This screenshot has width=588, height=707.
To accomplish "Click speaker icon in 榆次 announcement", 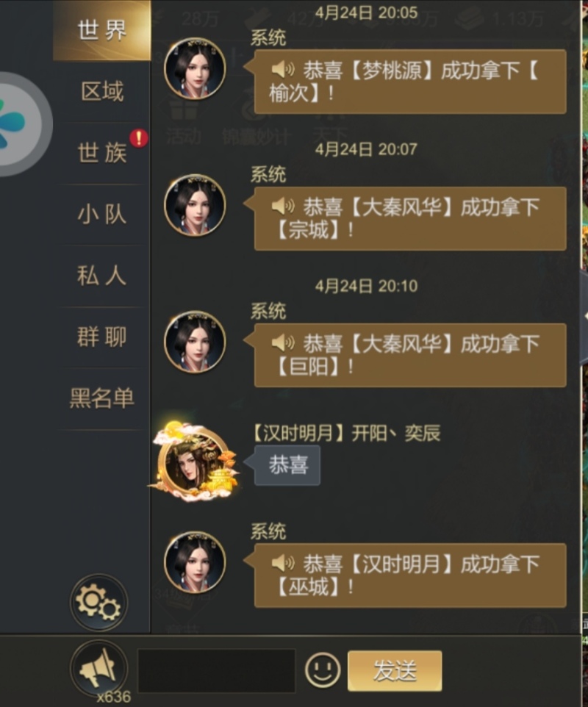I will [x=283, y=70].
